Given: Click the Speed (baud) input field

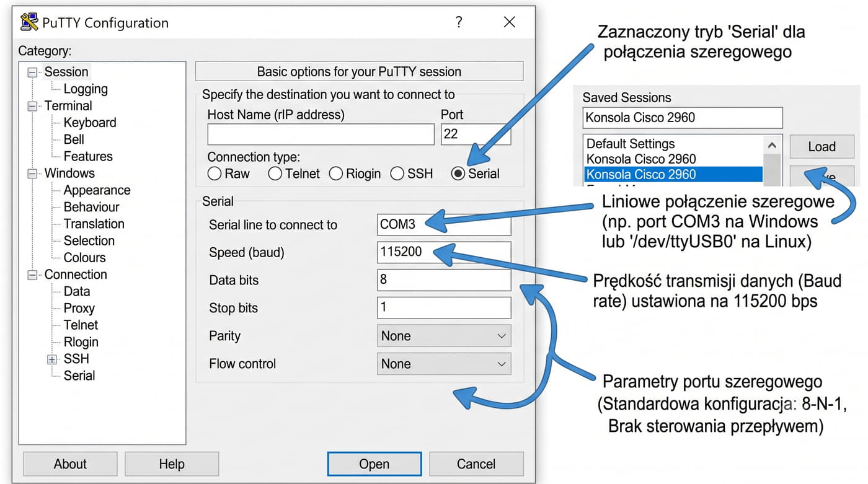Looking at the screenshot, I should click(x=444, y=252).
